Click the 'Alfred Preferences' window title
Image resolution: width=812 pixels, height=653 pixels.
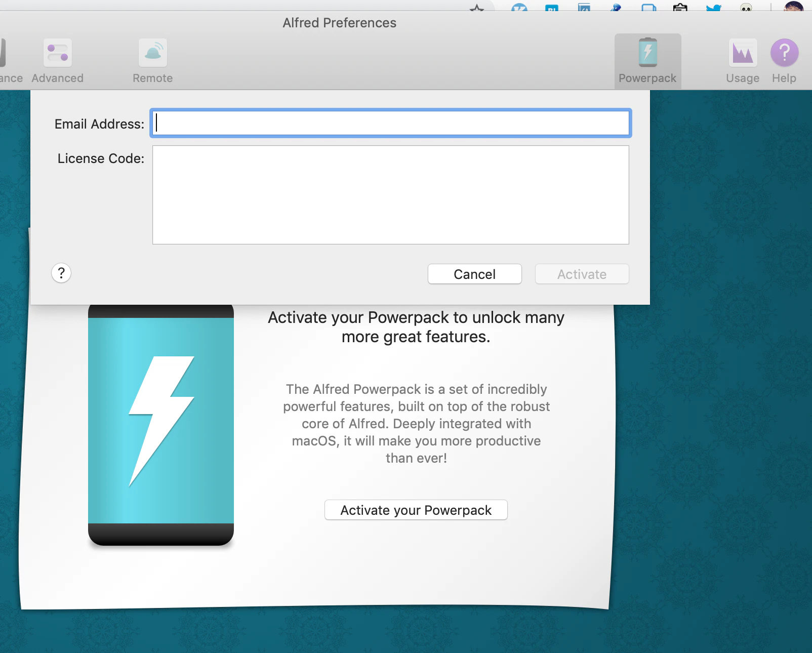[340, 23]
